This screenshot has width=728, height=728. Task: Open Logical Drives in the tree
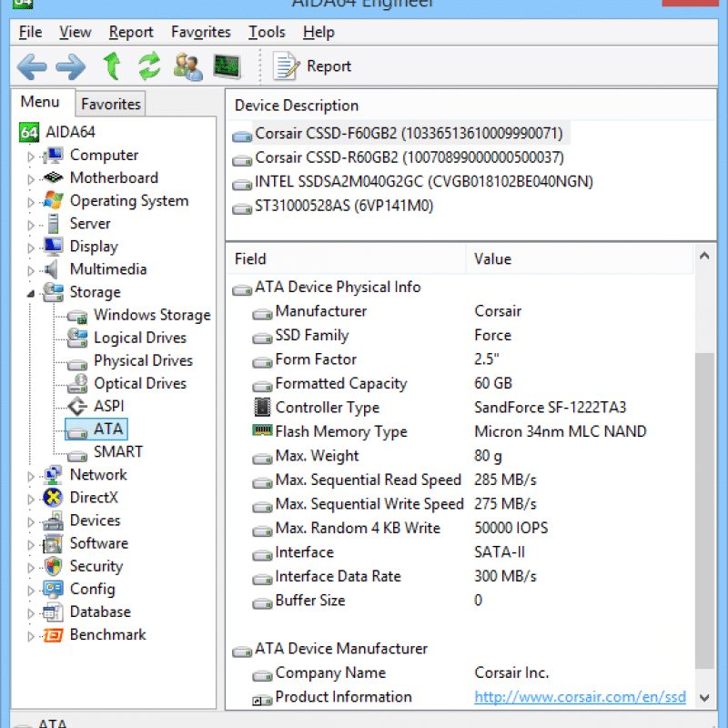point(126,338)
